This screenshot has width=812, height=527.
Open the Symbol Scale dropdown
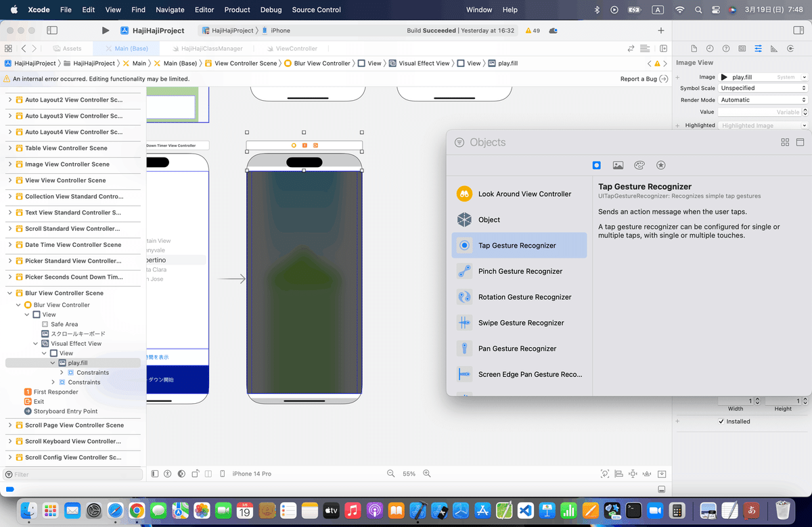point(763,88)
